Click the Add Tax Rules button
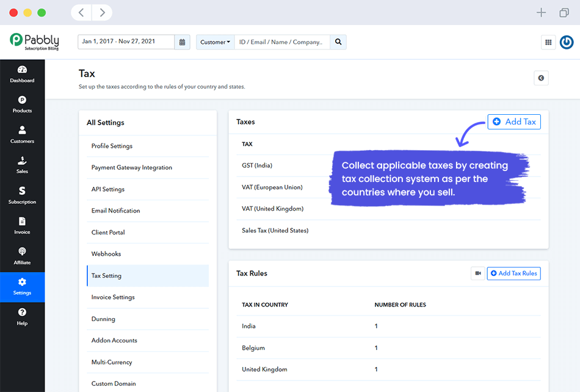 [x=513, y=274]
